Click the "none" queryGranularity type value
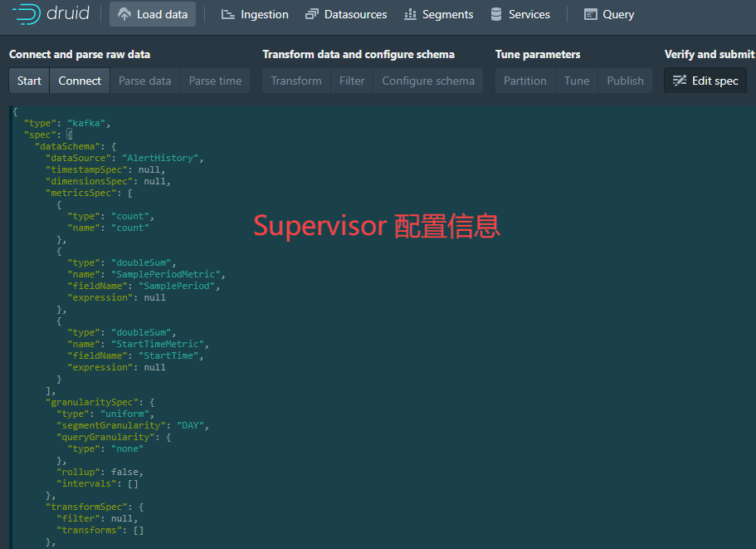The height and width of the screenshot is (549, 756). [x=127, y=449]
